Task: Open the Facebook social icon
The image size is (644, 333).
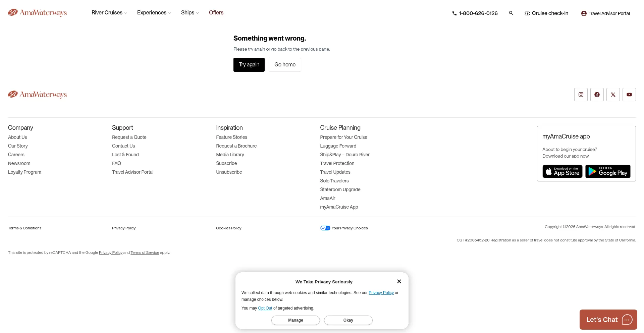Action: tap(597, 95)
